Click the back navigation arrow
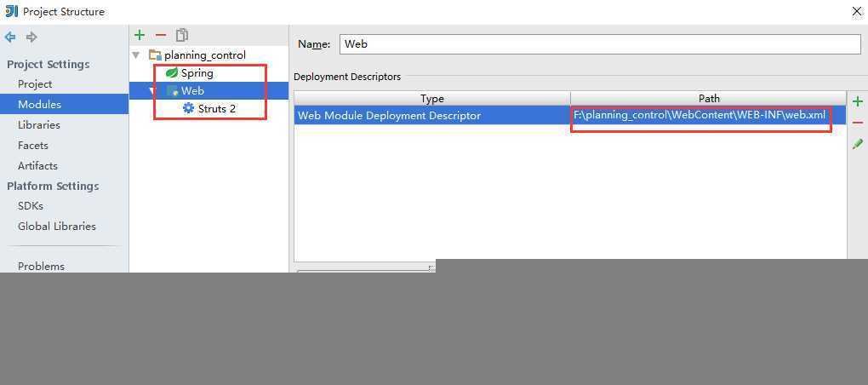Image resolution: width=868 pixels, height=385 pixels. point(10,37)
